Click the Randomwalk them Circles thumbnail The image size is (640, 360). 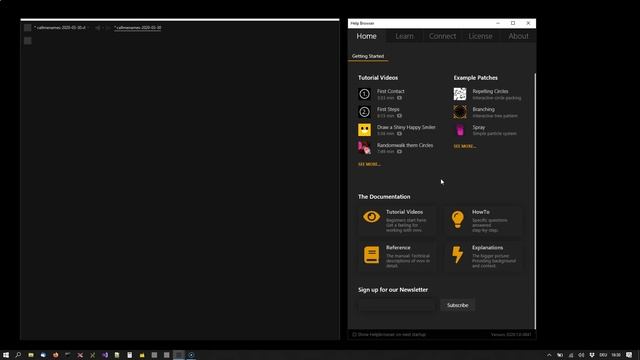point(364,148)
